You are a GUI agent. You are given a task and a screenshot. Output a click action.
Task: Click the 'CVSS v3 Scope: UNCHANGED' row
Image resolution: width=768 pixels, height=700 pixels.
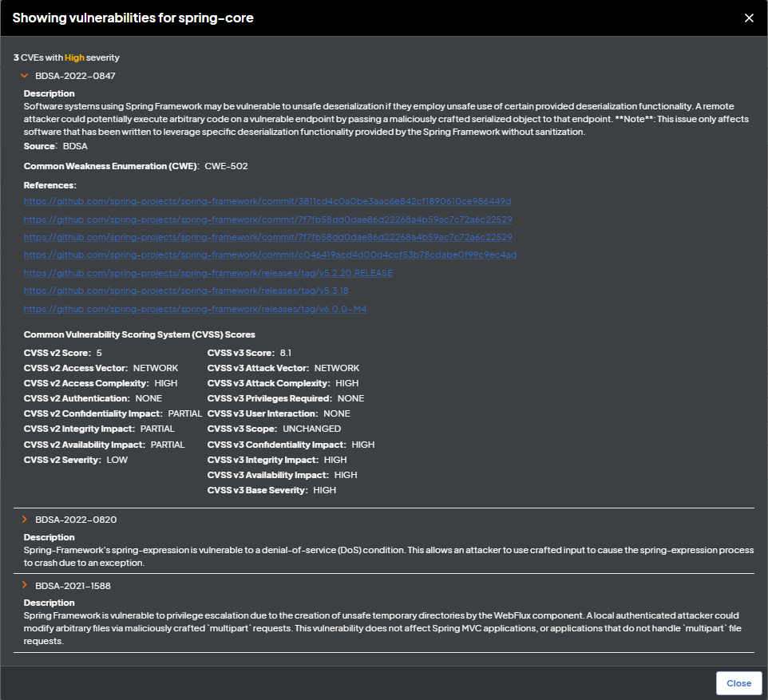pyautogui.click(x=275, y=429)
